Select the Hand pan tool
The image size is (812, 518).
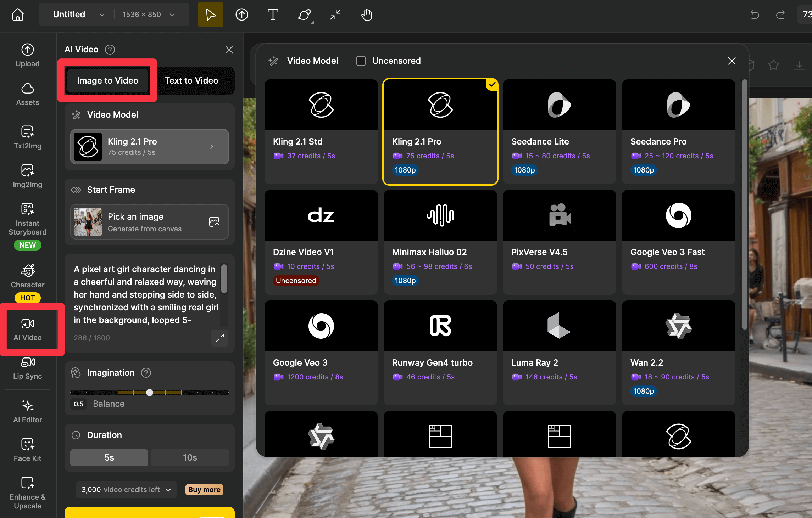tap(366, 15)
